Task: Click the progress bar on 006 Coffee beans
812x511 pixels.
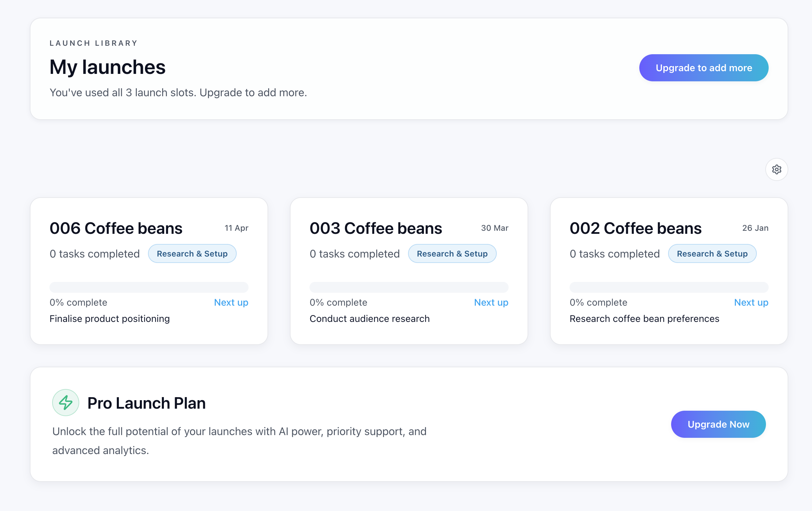Action: 149,287
